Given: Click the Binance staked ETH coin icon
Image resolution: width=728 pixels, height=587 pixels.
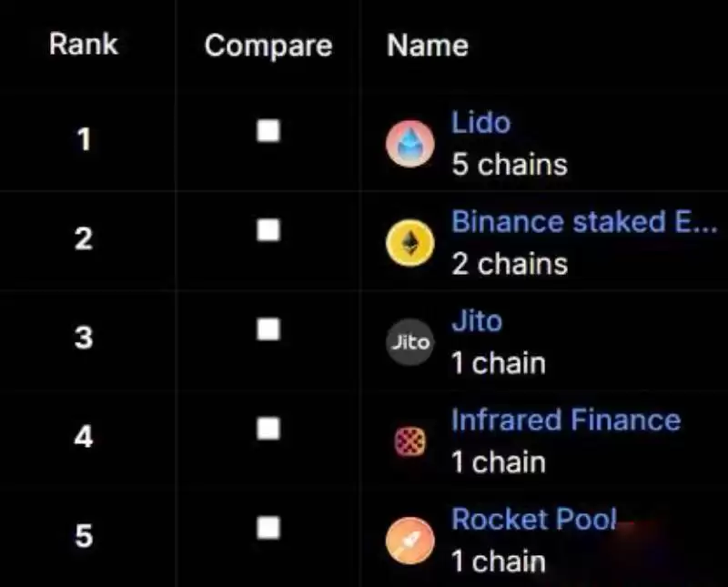Looking at the screenshot, I should pos(409,244).
